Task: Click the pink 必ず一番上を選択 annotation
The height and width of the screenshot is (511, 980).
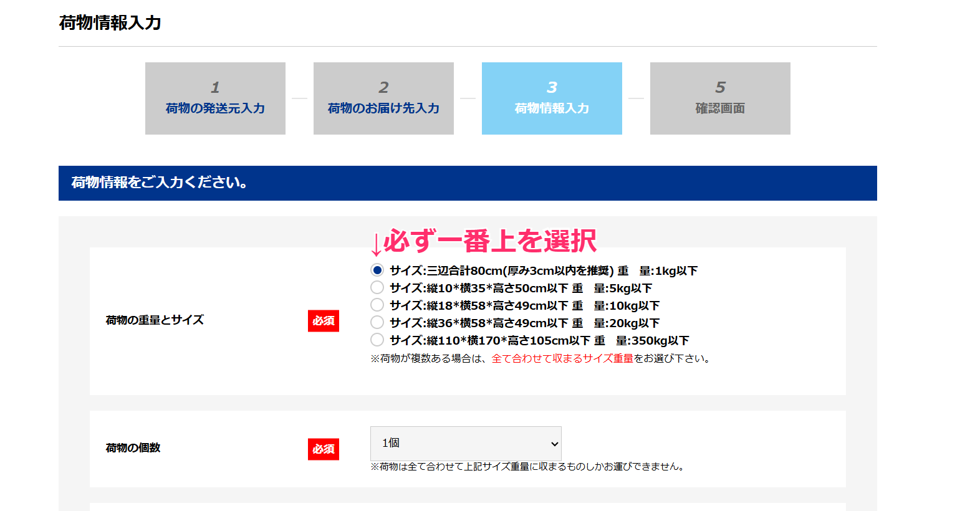Action: [x=490, y=241]
